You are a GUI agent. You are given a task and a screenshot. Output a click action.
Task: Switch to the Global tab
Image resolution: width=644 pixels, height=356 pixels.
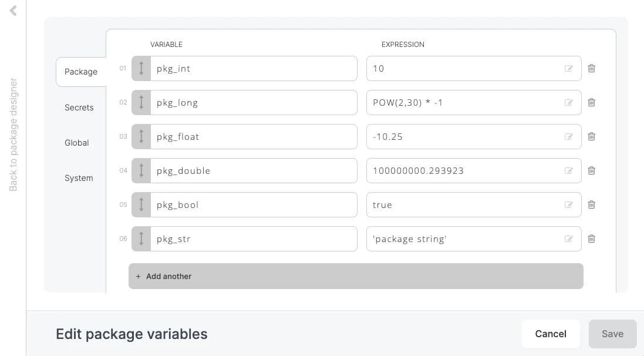click(x=76, y=143)
